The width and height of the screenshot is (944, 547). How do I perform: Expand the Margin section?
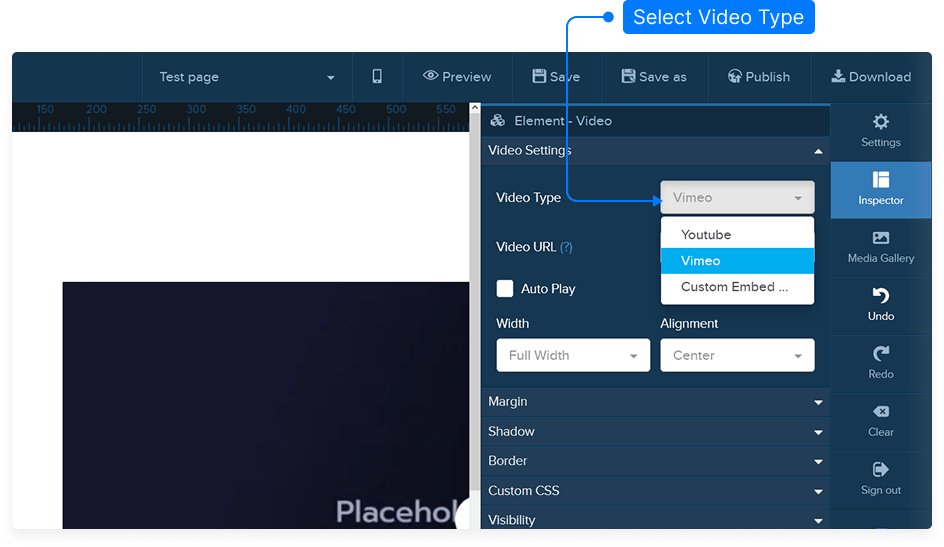pyautogui.click(x=655, y=402)
